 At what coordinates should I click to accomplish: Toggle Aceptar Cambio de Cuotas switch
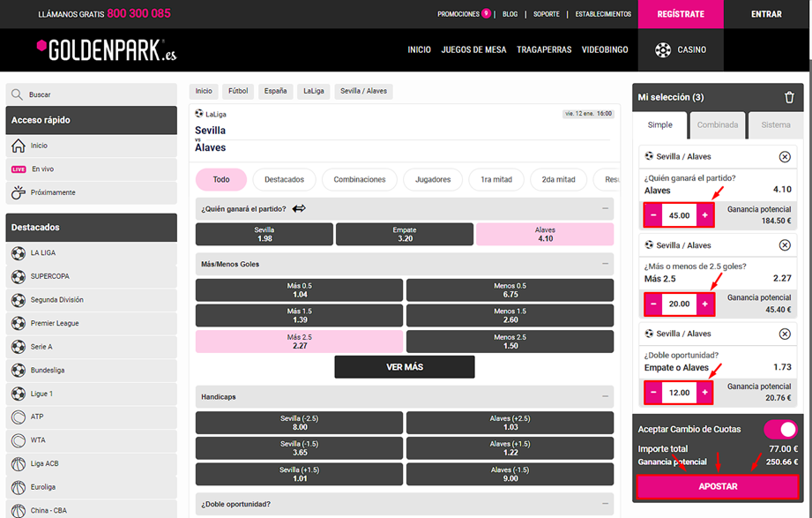coord(779,430)
